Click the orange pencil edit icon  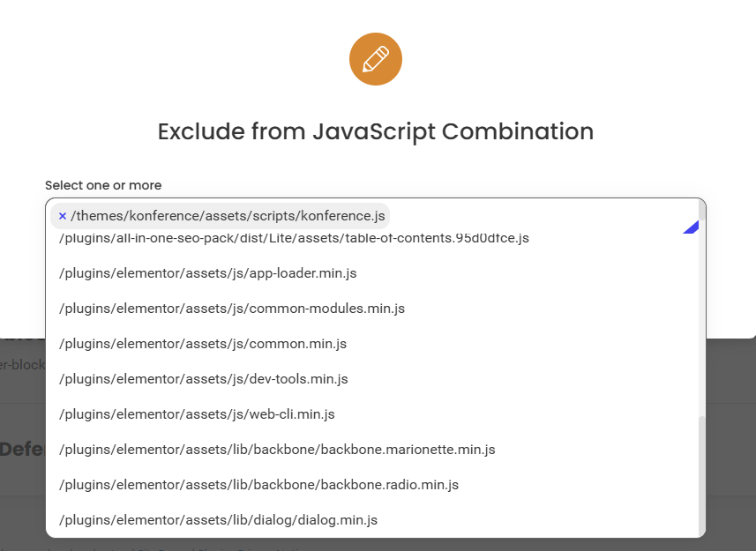pyautogui.click(x=375, y=60)
